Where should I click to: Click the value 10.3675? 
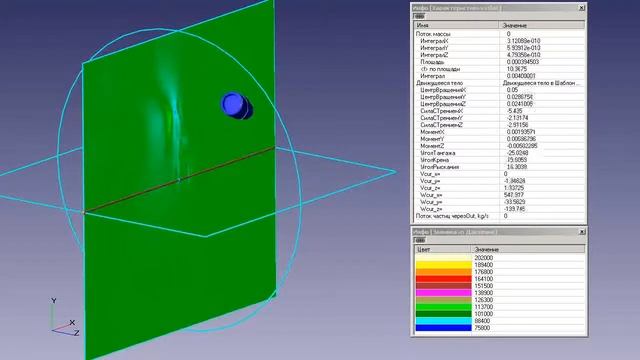click(x=517, y=69)
